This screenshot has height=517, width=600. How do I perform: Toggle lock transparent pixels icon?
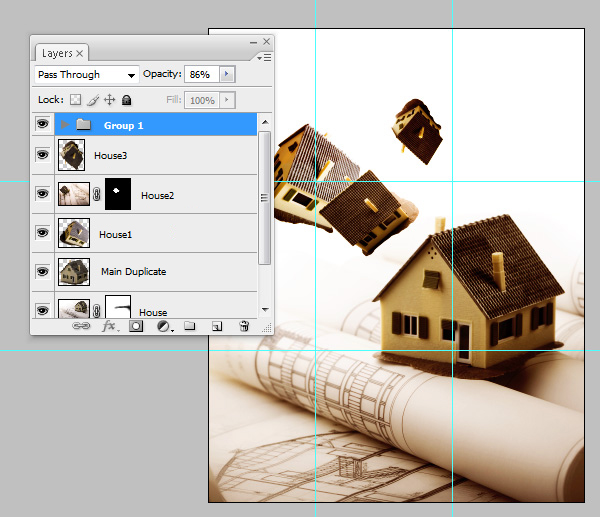pyautogui.click(x=75, y=100)
